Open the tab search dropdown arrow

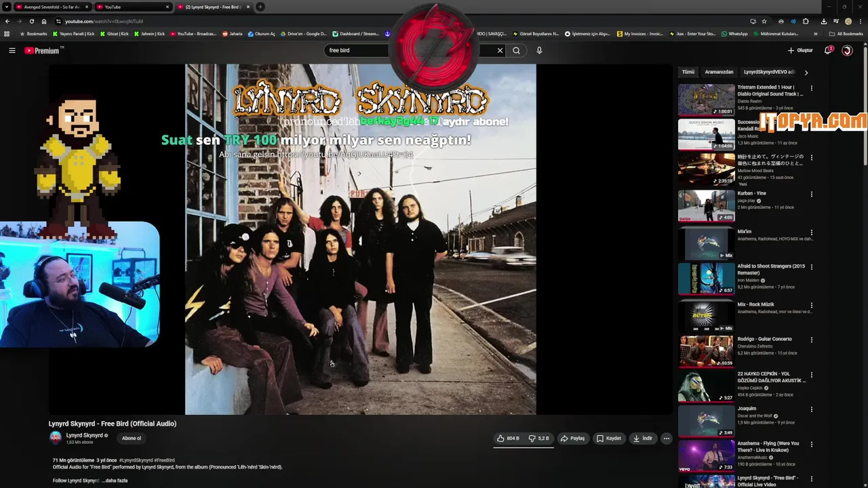point(7,7)
